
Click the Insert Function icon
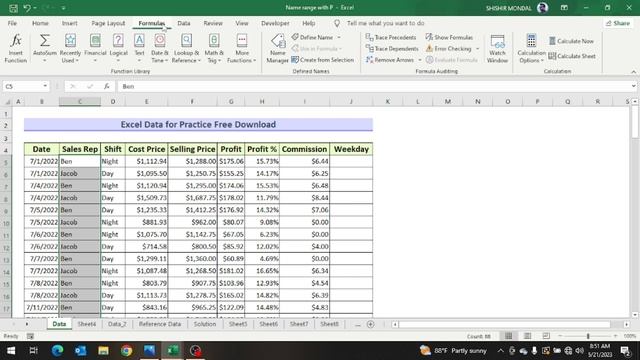[16, 48]
